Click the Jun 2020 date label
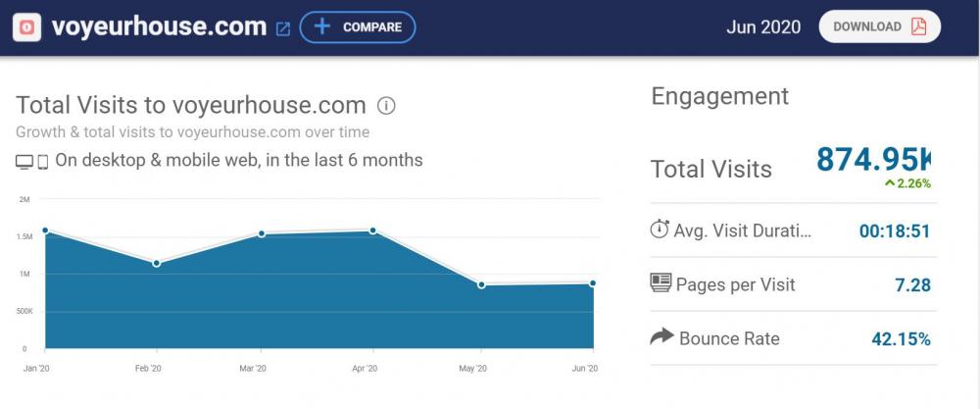The height and width of the screenshot is (409, 980). click(762, 26)
